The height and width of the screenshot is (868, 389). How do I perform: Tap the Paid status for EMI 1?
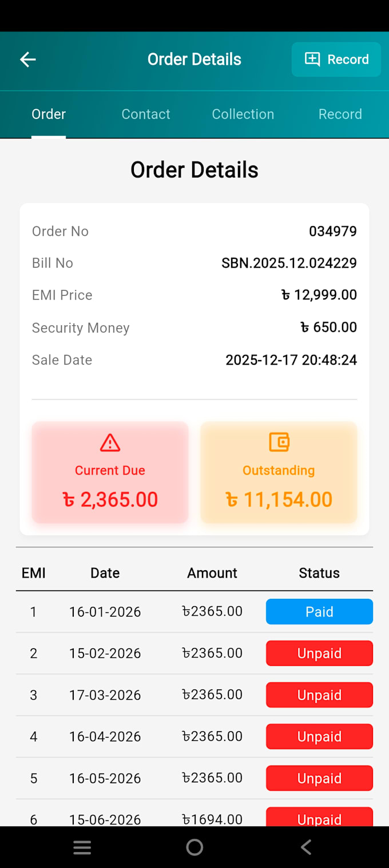(x=319, y=611)
